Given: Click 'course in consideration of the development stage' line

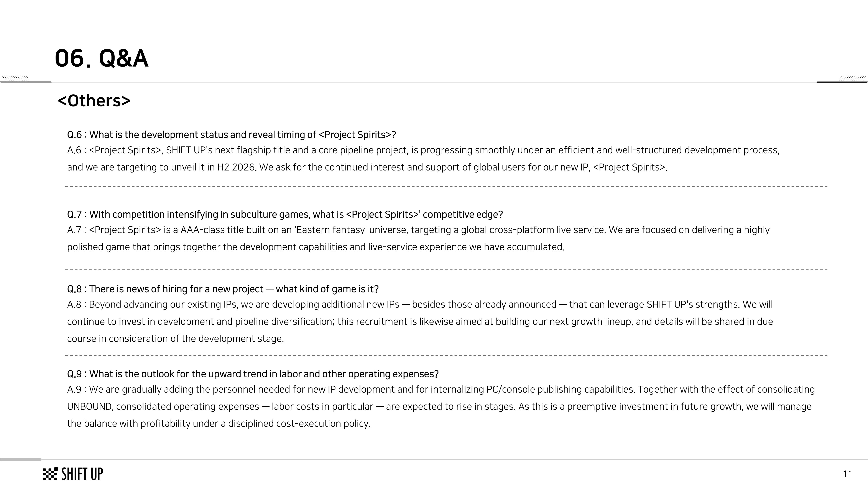Looking at the screenshot, I should pos(176,339).
